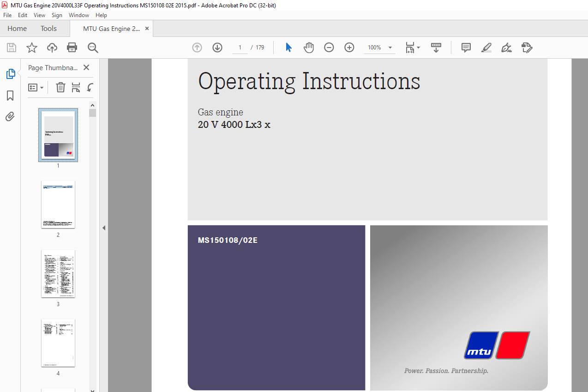Click the text 20 V 4000 Lx3 x

click(234, 124)
